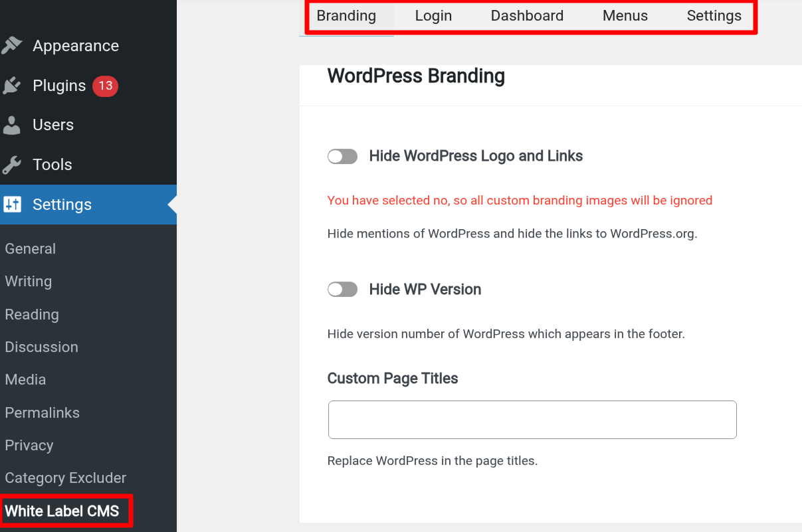Click the red 'You have selected no' warning text
Screen dimensions: 802x532
(520, 201)
